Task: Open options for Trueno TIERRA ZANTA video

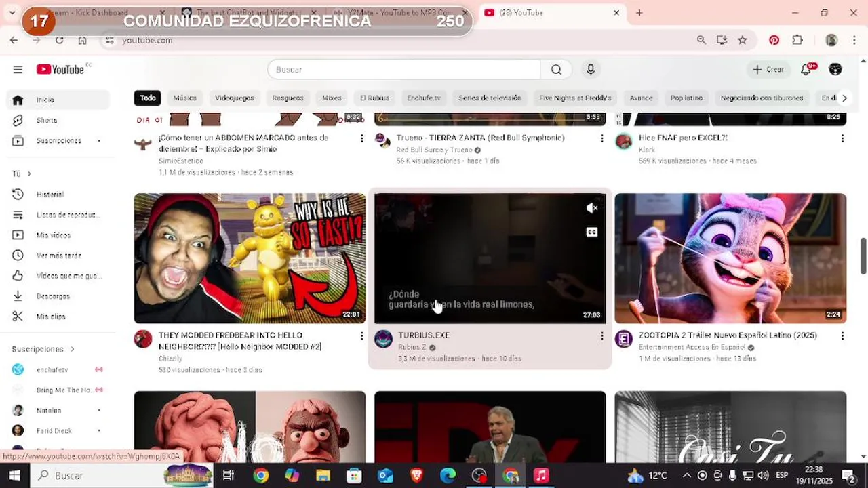Action: click(601, 138)
